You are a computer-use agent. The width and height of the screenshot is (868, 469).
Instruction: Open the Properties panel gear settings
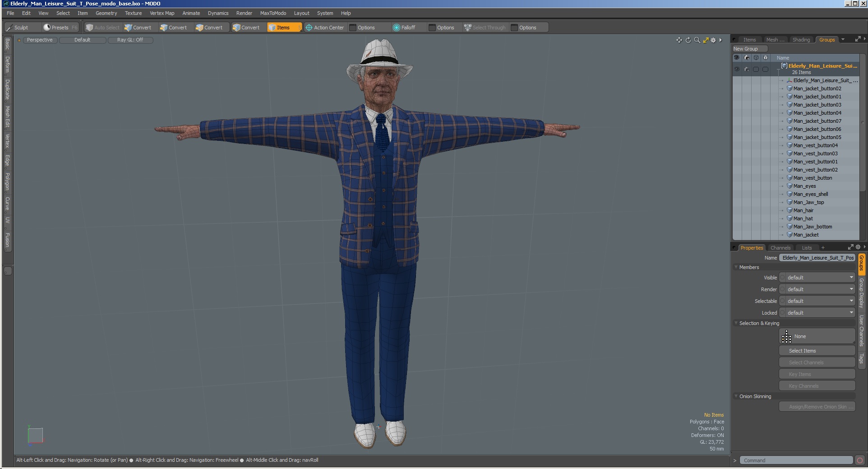[x=858, y=247]
